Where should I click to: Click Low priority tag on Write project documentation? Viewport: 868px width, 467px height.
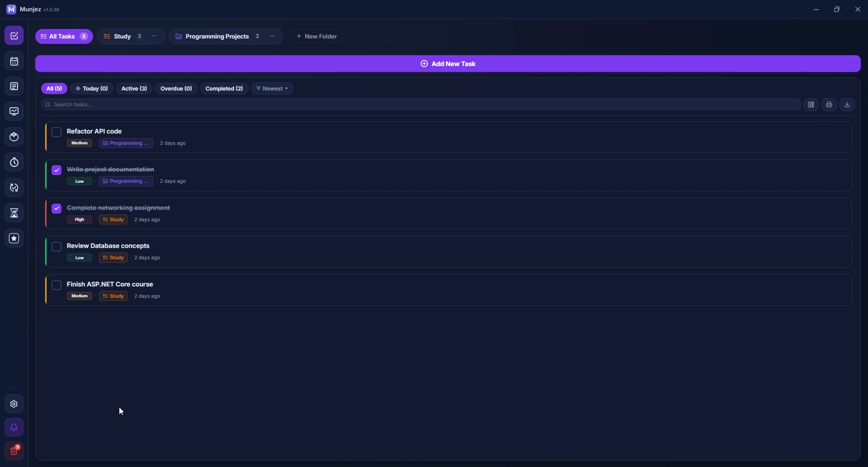[x=80, y=181]
